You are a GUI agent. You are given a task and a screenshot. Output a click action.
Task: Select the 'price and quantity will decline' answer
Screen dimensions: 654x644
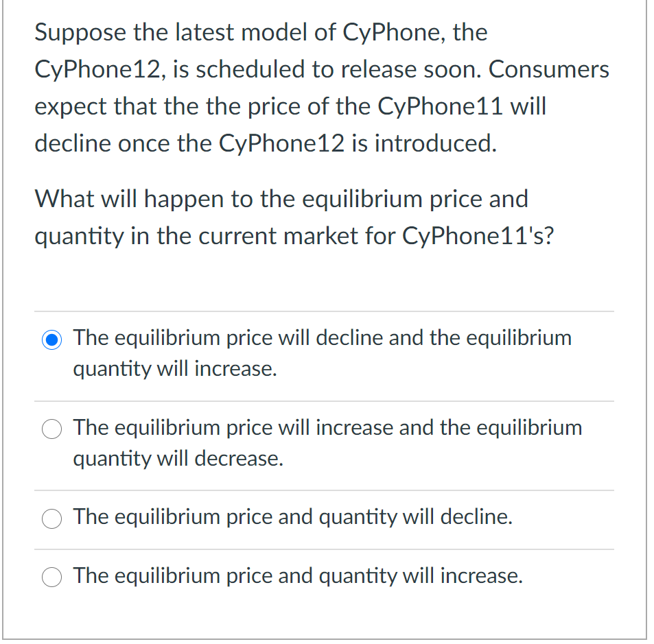point(51,519)
